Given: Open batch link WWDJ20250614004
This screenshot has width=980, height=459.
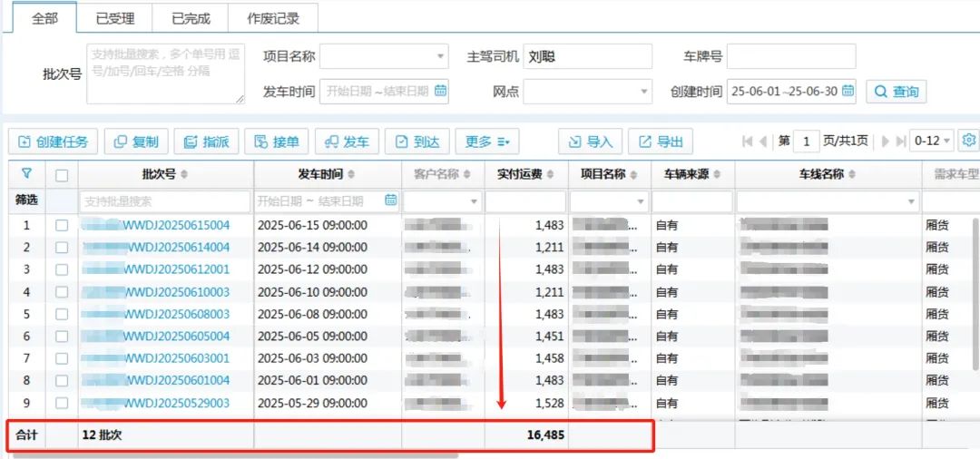Looking at the screenshot, I should tap(156, 248).
